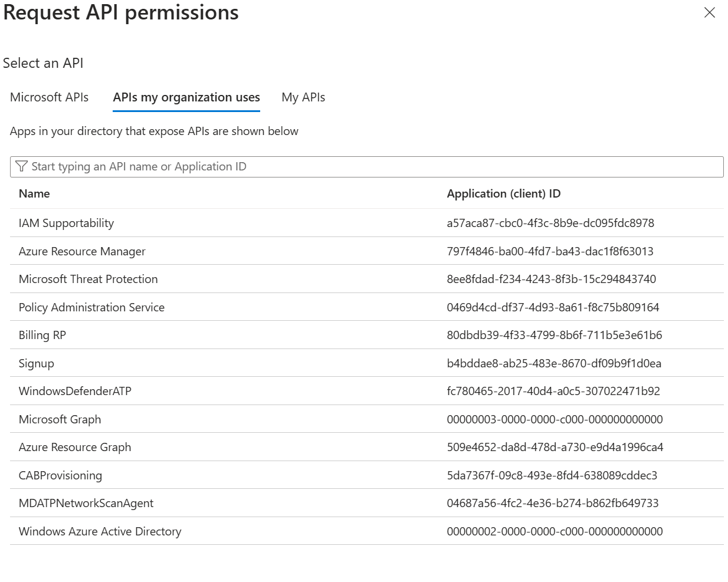728x582 pixels.
Task: Click the filter funnel icon in search box
Action: 22,166
